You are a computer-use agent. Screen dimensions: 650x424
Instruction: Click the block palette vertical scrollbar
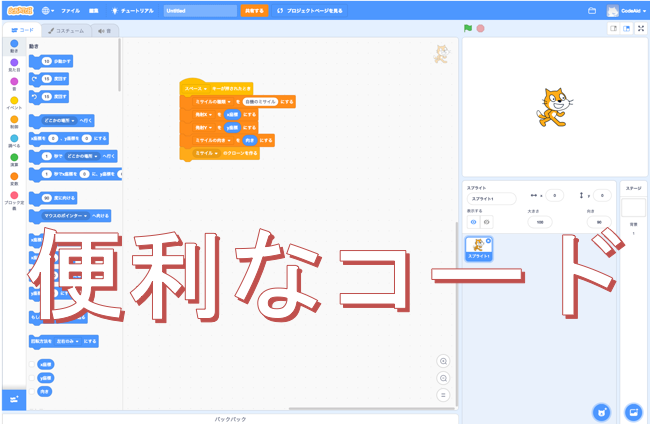point(119,65)
